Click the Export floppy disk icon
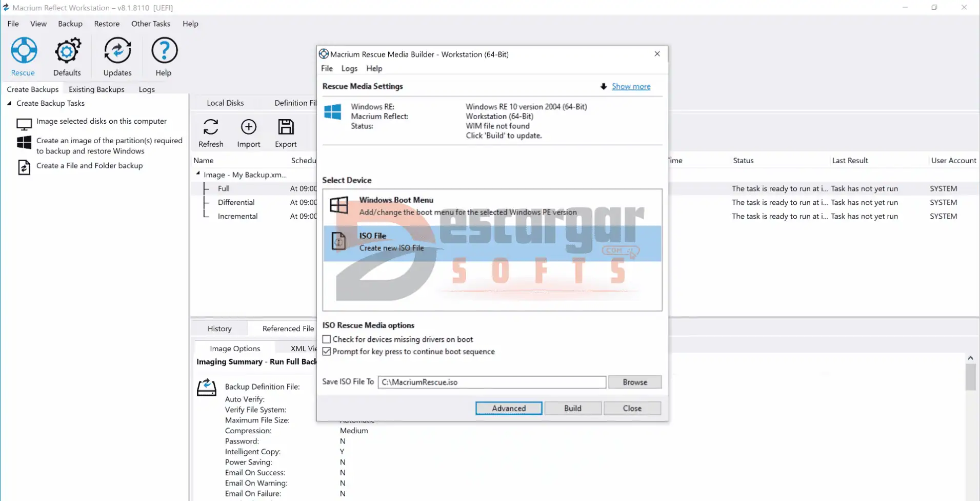The width and height of the screenshot is (980, 501). 286,127
